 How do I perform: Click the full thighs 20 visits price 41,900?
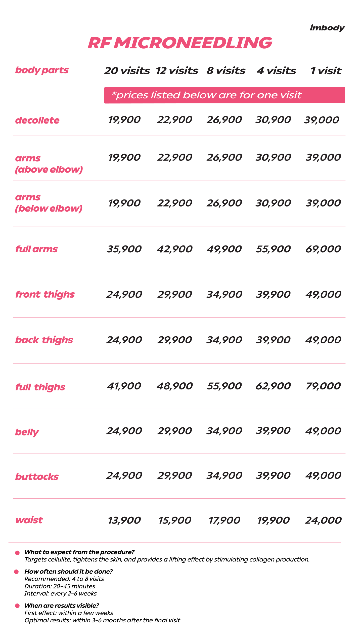(x=124, y=386)
